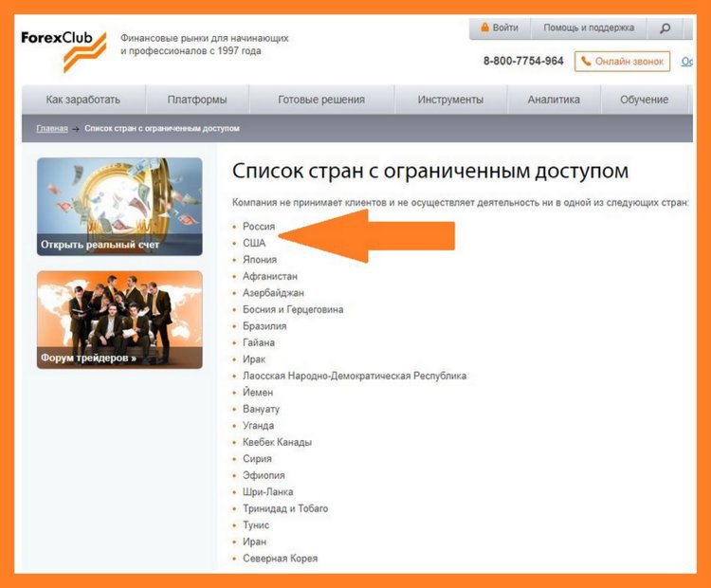711x588 pixels.
Task: Select the list item Шри-Ланка
Action: [268, 492]
